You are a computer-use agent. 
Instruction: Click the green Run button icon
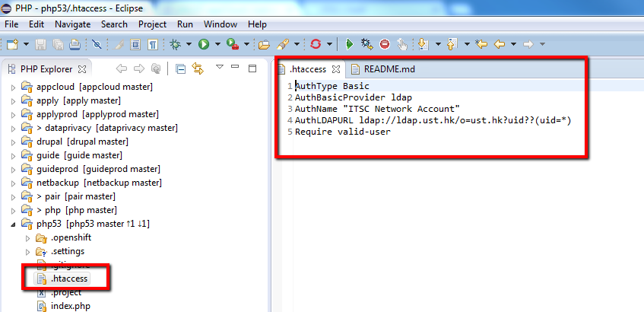[x=204, y=44]
